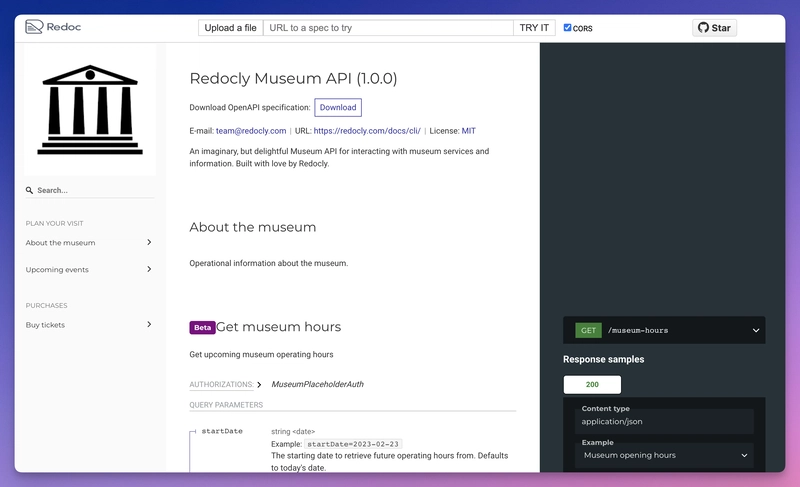Click the purple Beta badge
The image size is (800, 487).
(x=203, y=327)
